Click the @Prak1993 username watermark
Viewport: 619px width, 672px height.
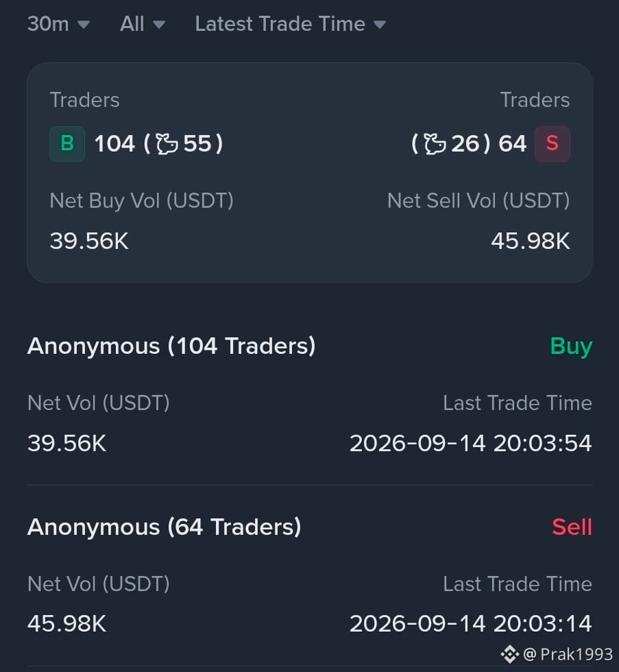click(x=568, y=654)
